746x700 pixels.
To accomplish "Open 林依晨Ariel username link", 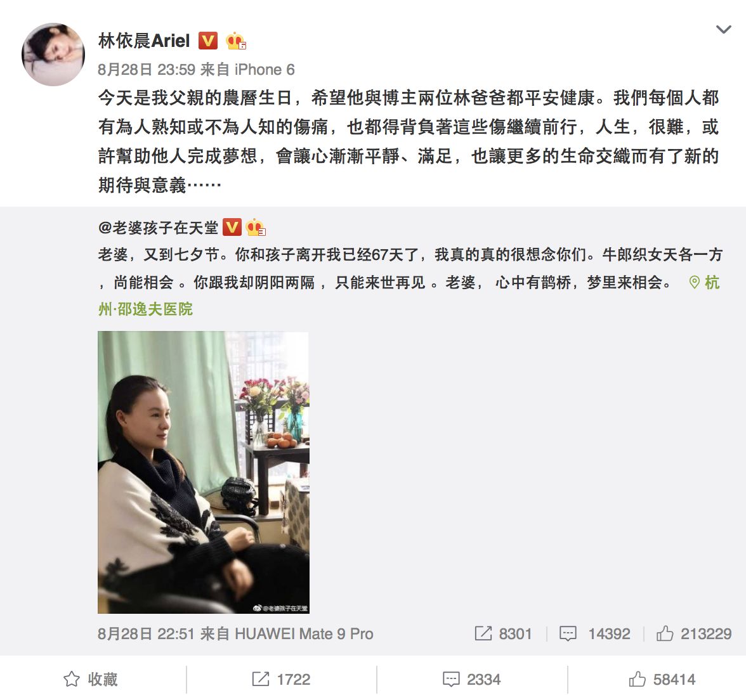I will (144, 41).
